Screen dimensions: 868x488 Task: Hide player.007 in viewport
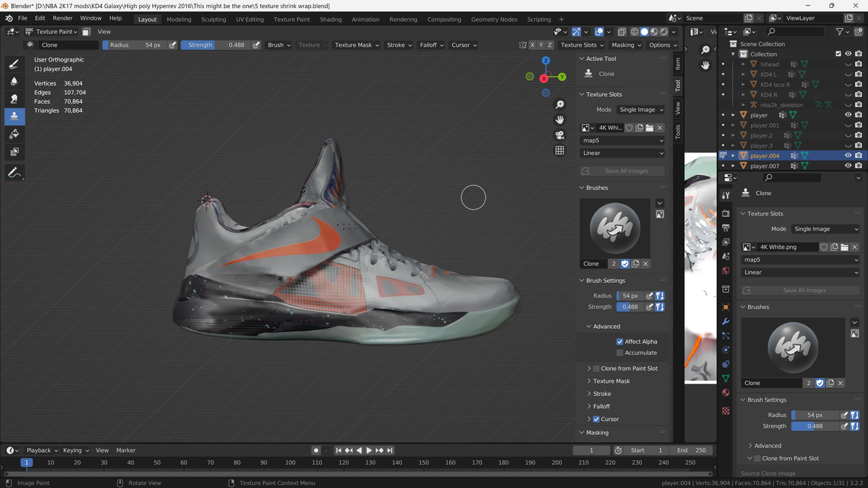point(848,166)
